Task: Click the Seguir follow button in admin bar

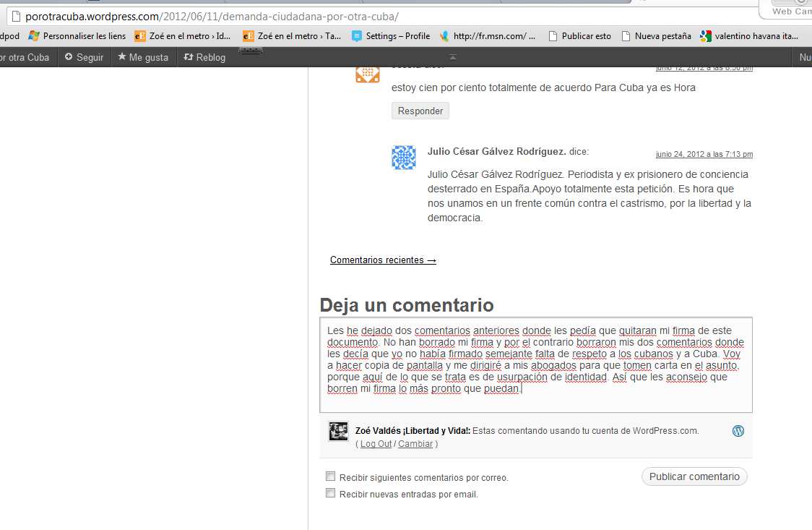Action: pos(84,57)
